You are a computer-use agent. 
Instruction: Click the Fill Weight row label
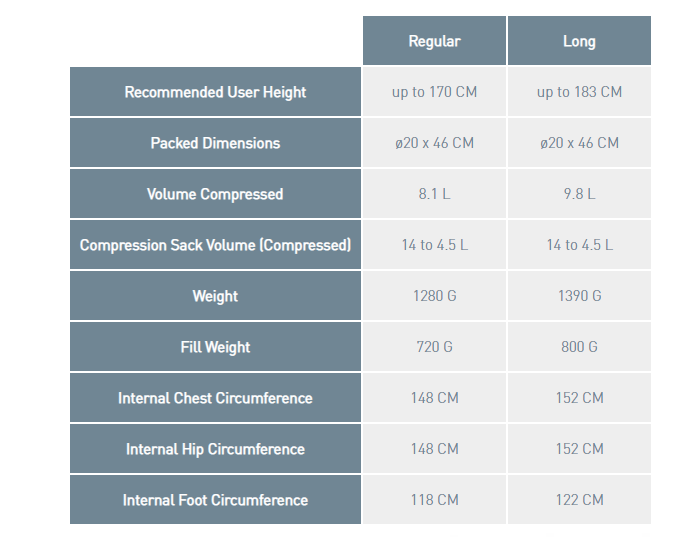click(x=215, y=347)
